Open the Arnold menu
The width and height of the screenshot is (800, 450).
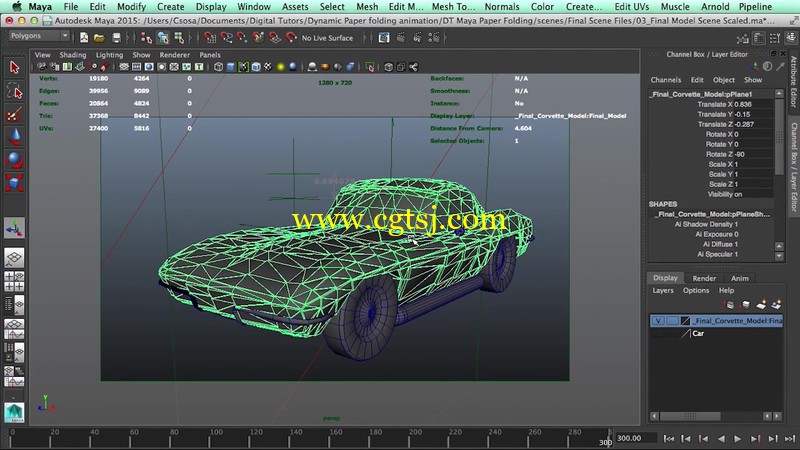[x=715, y=7]
